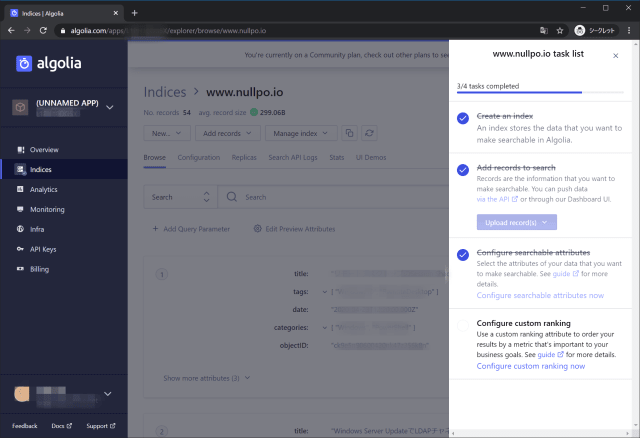Collapse the categories array expander
Screen dimensions: 640x438
tap(324, 328)
